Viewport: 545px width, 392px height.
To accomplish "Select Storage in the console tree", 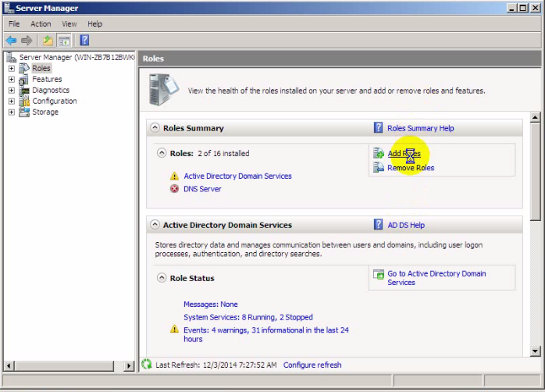I will [45, 112].
